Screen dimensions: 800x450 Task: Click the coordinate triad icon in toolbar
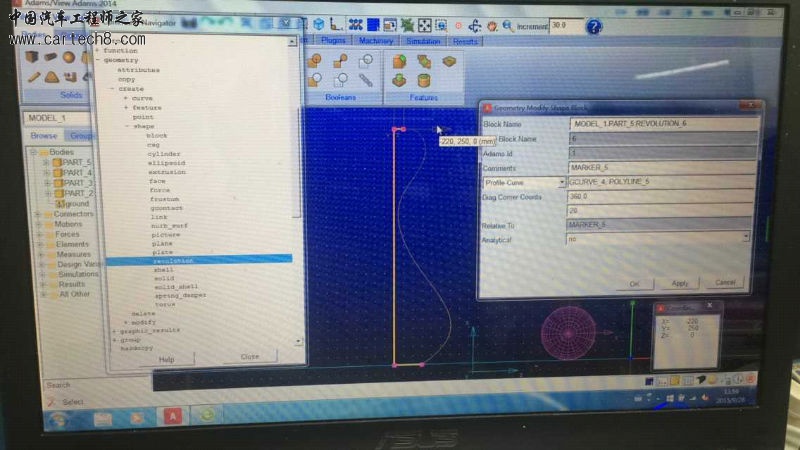[x=336, y=24]
